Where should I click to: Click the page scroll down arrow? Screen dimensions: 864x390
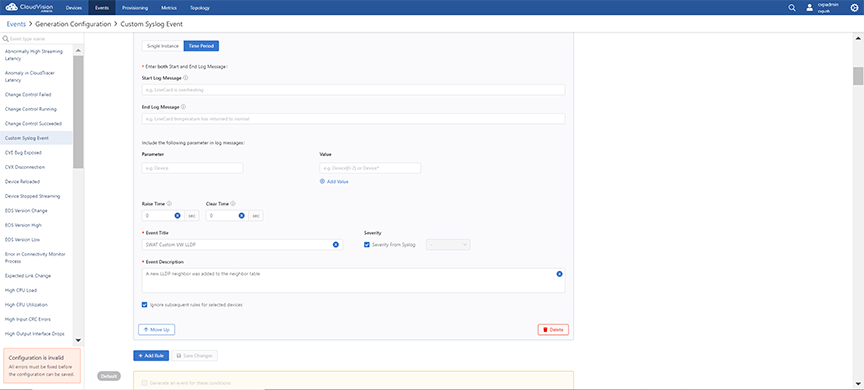858,383
